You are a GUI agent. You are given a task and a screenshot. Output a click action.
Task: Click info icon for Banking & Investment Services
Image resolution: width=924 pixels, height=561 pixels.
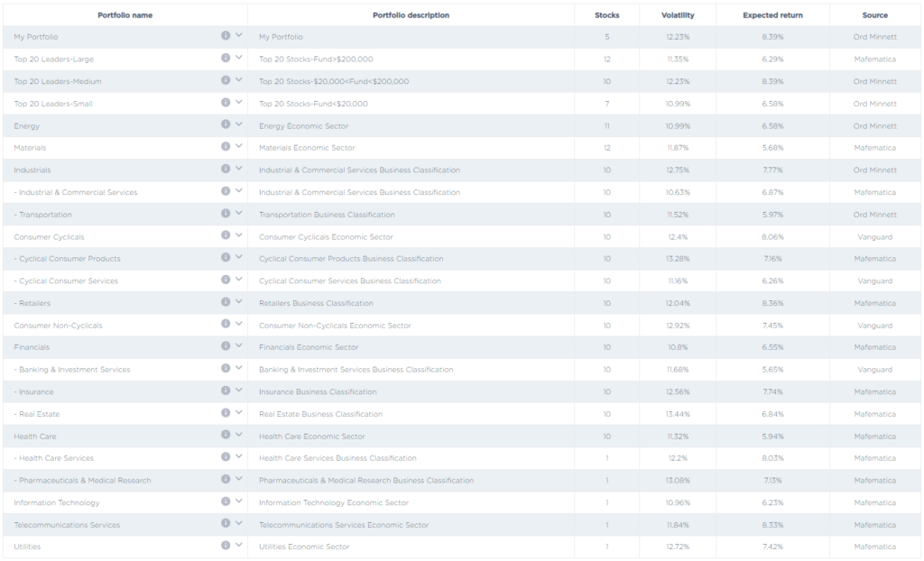[226, 368]
